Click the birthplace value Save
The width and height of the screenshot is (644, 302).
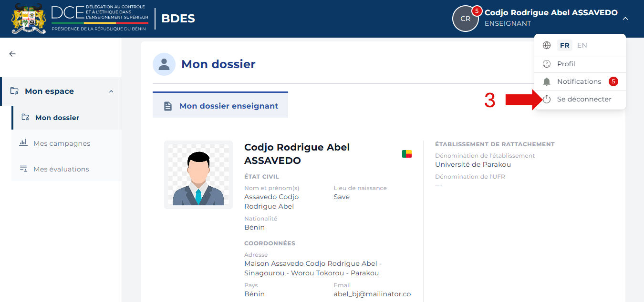342,197
